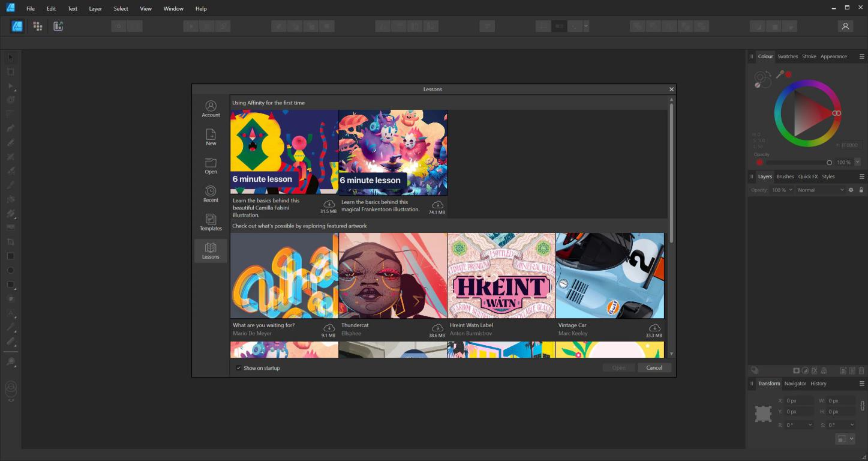
Task: Switch to Pixel persona icon
Action: tap(38, 26)
